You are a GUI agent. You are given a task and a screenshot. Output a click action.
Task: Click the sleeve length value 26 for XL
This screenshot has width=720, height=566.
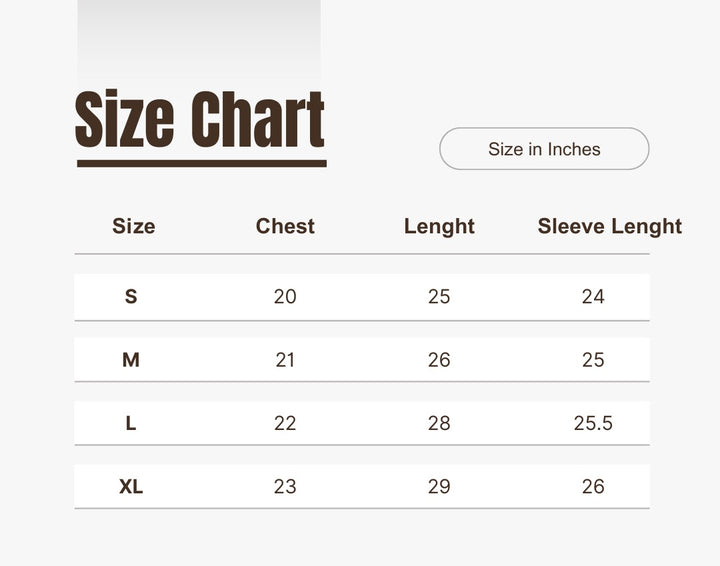[x=593, y=487]
